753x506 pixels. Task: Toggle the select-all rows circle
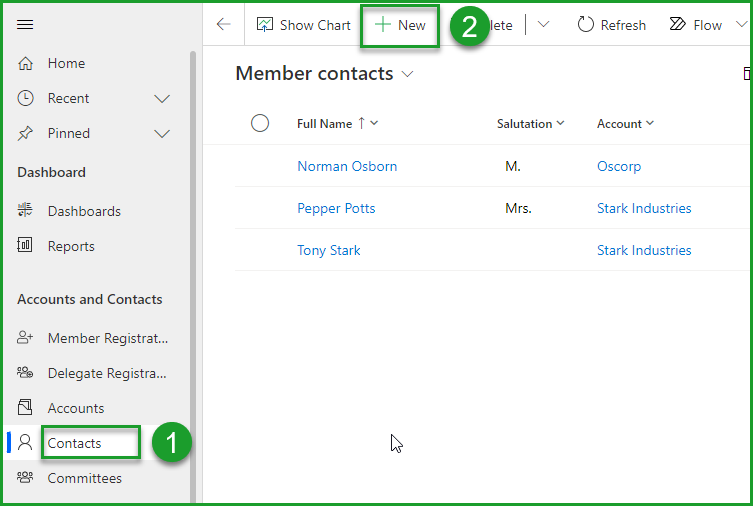[260, 123]
